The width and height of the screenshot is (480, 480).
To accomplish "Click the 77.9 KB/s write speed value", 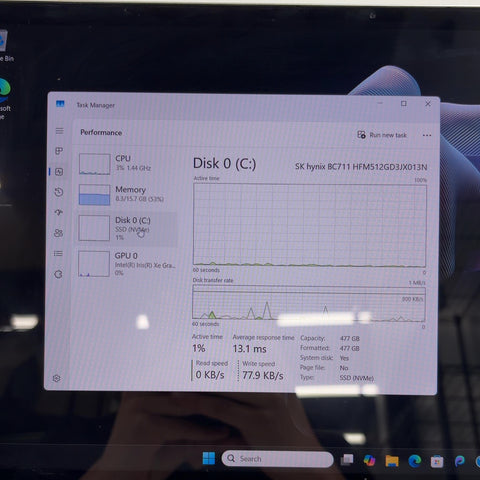I will point(263,376).
